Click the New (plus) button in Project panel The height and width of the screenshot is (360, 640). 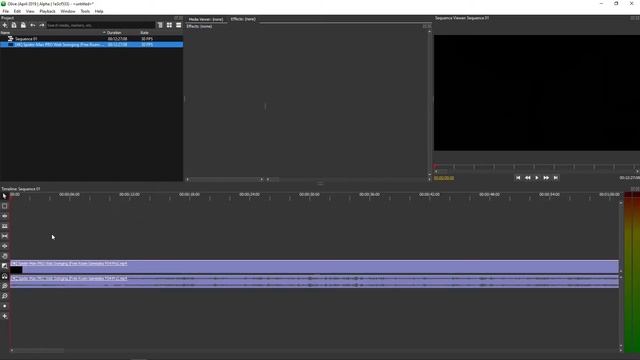click(x=5, y=25)
